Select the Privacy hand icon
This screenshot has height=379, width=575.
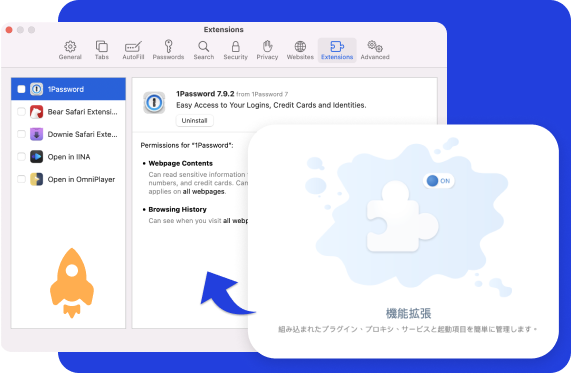267,50
